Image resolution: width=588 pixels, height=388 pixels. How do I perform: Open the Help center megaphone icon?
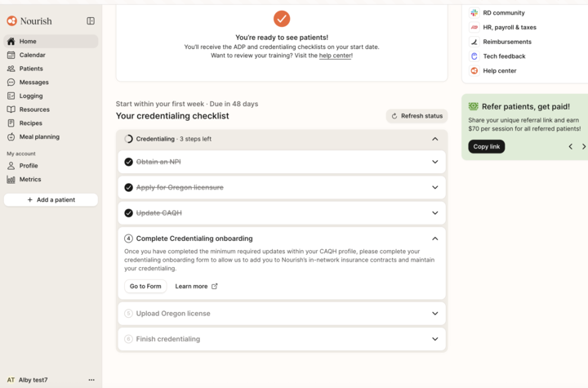[x=474, y=71]
